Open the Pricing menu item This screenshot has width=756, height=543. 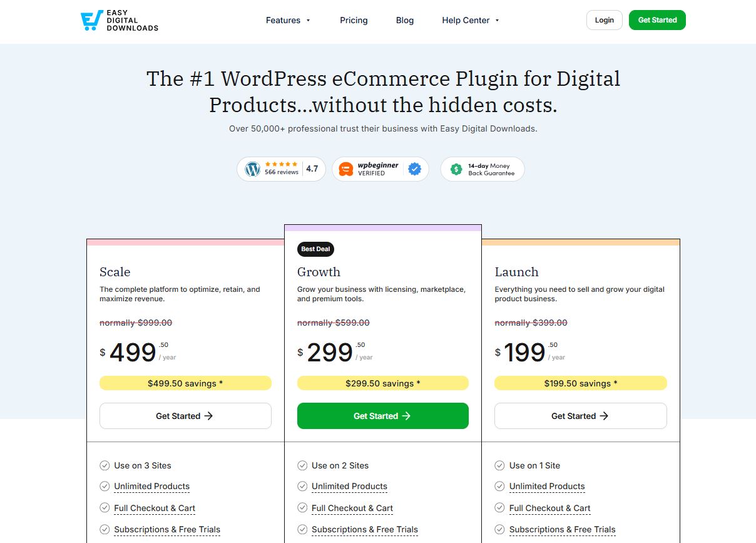[x=354, y=20]
